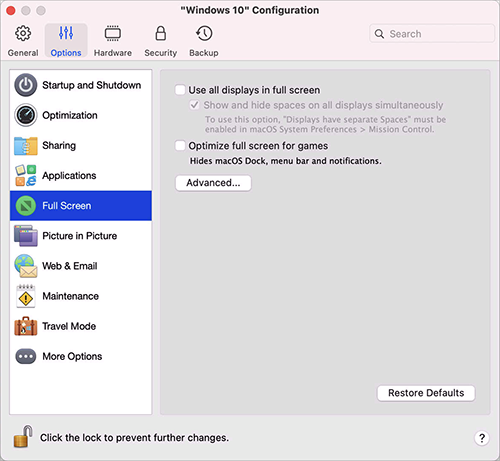Open the Hardware chip icon
Screen dimensions: 500x461
[x=113, y=33]
